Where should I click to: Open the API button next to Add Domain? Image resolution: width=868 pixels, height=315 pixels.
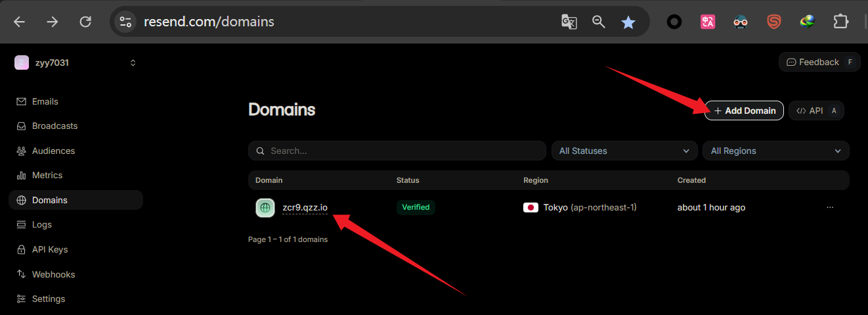(816, 110)
